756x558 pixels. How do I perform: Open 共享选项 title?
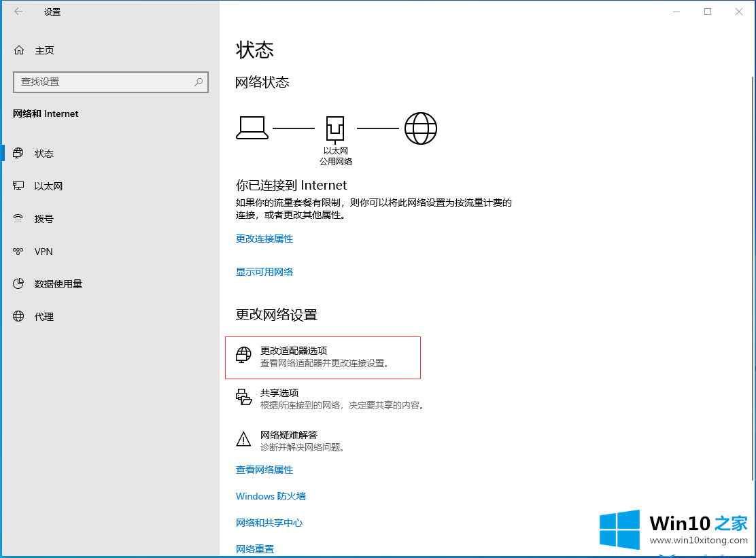279,393
